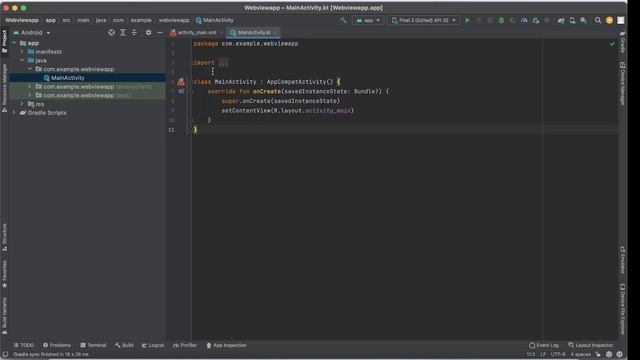Click the app breadcrumb in navigation bar
The height and width of the screenshot is (360, 640).
(51, 20)
